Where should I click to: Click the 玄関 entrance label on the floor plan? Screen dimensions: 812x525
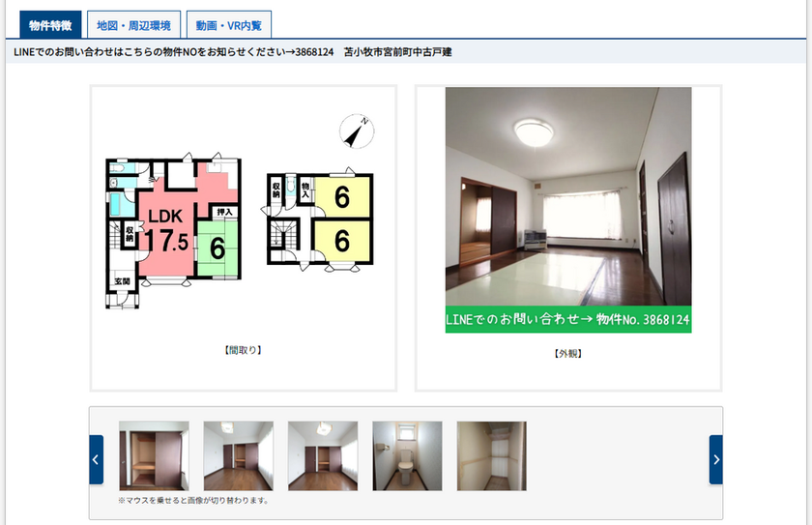(x=122, y=281)
